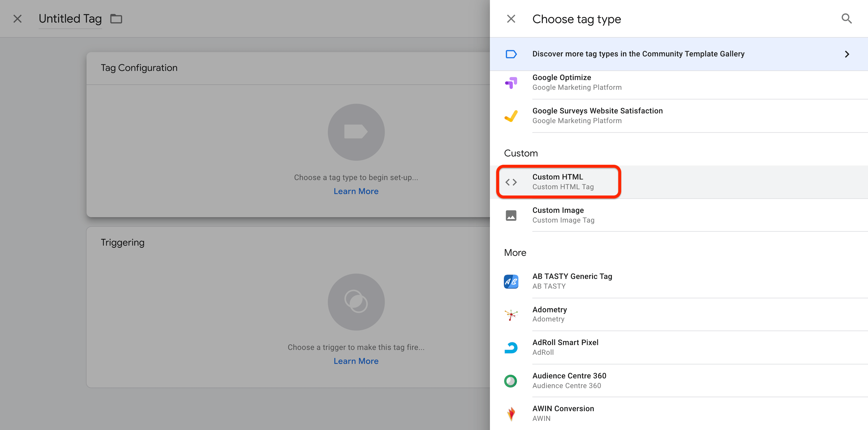The width and height of the screenshot is (868, 430).
Task: Open Discover more tag types banner
Action: point(638,54)
